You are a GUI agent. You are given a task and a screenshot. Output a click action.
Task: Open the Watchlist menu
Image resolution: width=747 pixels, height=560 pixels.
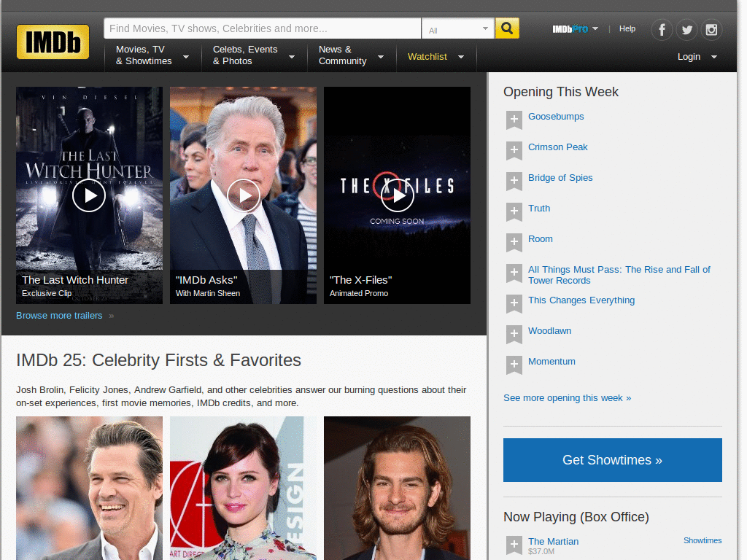[436, 57]
